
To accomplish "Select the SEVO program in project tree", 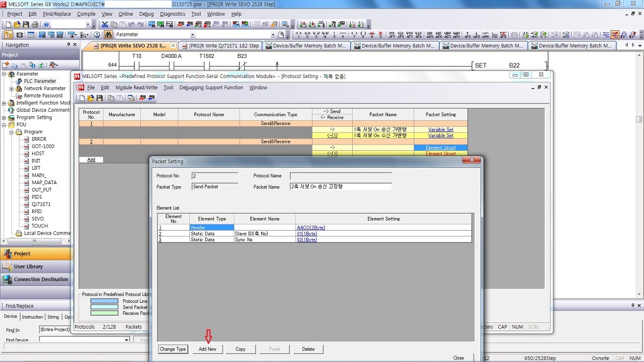I will coord(38,219).
